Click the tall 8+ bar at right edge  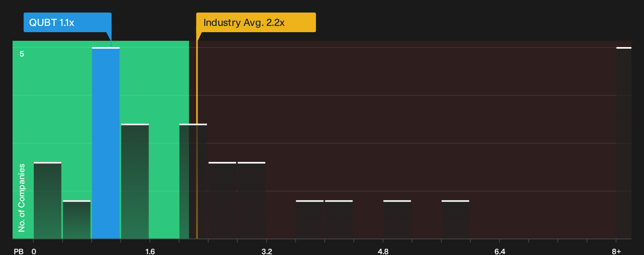coord(624,143)
